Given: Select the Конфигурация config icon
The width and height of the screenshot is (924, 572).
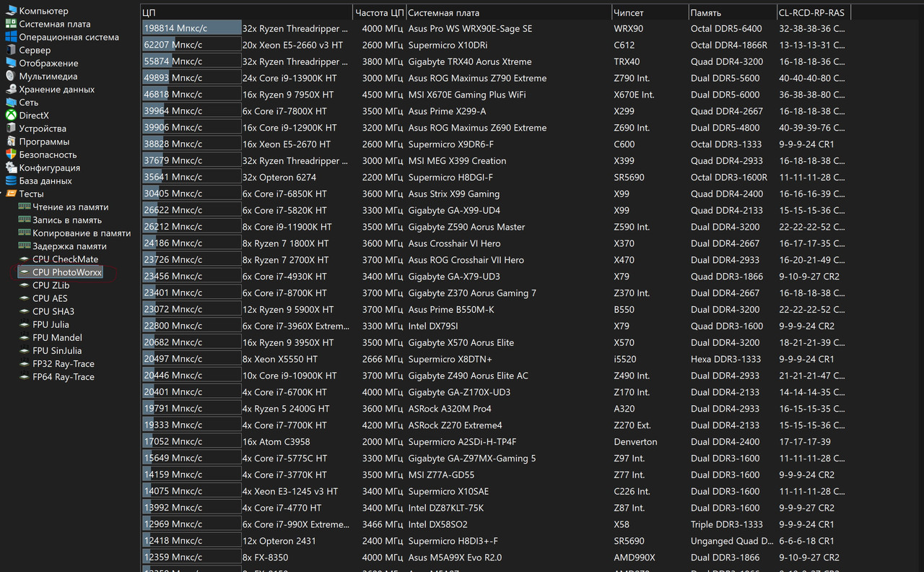Looking at the screenshot, I should pos(11,168).
